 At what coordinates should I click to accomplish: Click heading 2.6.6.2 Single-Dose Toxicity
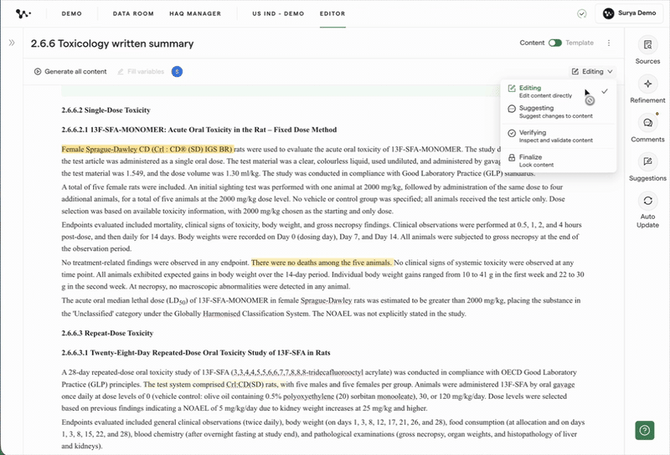(106, 110)
